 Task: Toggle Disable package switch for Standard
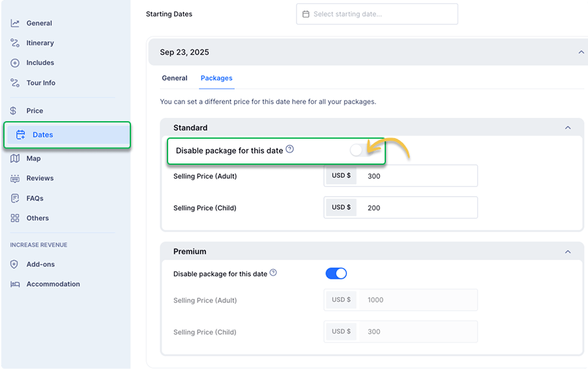(x=360, y=150)
